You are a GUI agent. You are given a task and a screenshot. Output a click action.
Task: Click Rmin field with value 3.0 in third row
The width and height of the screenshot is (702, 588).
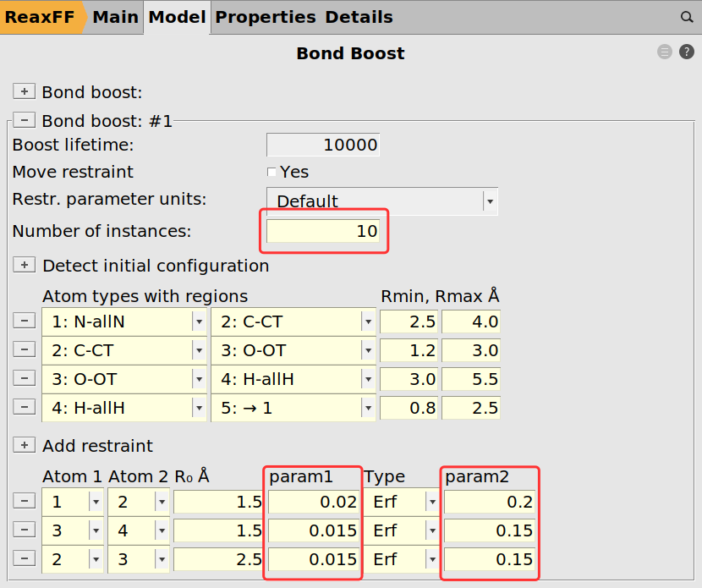[x=409, y=379]
